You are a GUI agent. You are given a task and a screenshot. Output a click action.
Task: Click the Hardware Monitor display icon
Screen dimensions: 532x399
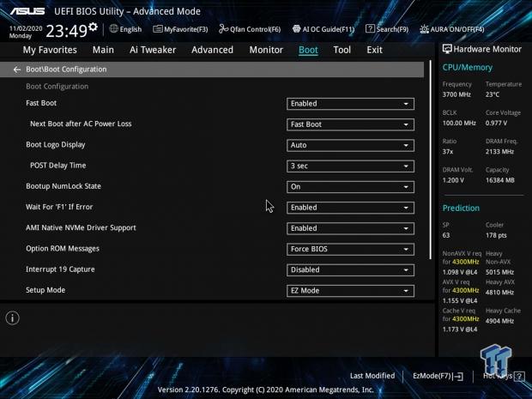click(447, 49)
